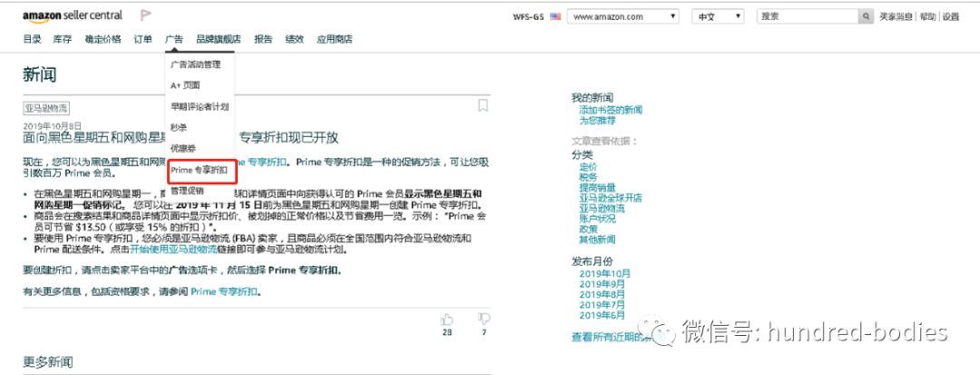The width and height of the screenshot is (980, 375).
Task: Show news from 2019年8月
Action: pyautogui.click(x=603, y=294)
